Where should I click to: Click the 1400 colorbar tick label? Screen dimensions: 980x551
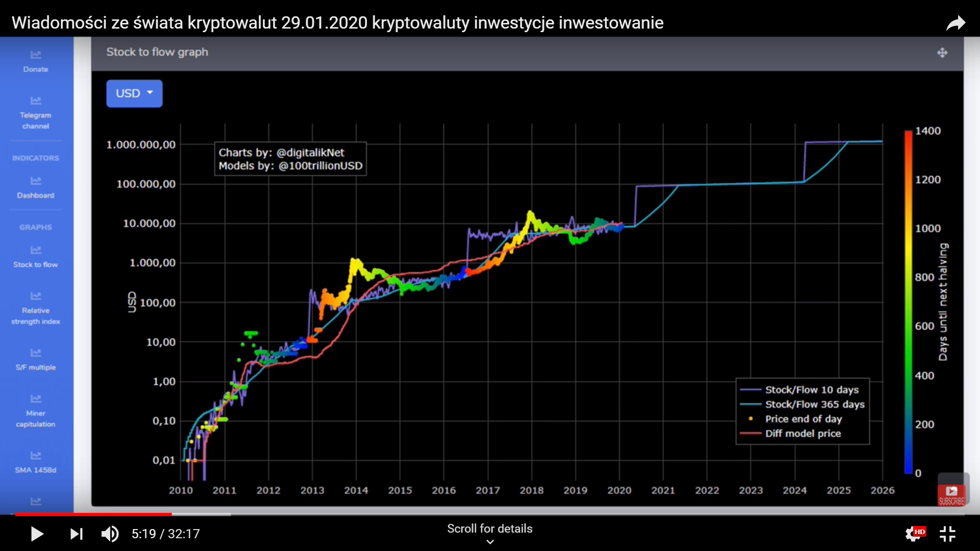(928, 131)
